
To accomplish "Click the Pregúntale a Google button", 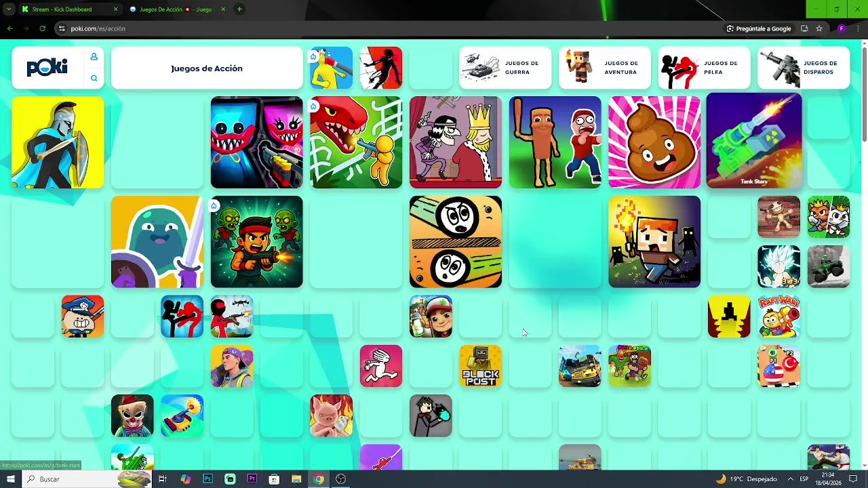I will click(x=759, y=28).
